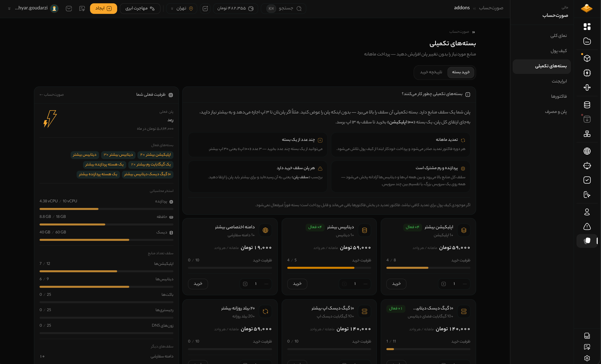601x364 pixels.
Task: Click the مهاجرت ابری button
Action: coord(140,9)
